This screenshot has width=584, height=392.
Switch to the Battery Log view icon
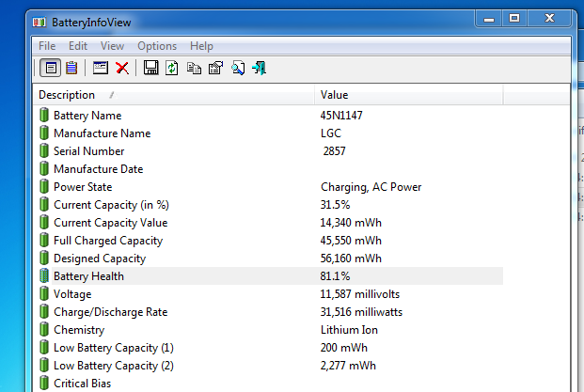[x=71, y=68]
